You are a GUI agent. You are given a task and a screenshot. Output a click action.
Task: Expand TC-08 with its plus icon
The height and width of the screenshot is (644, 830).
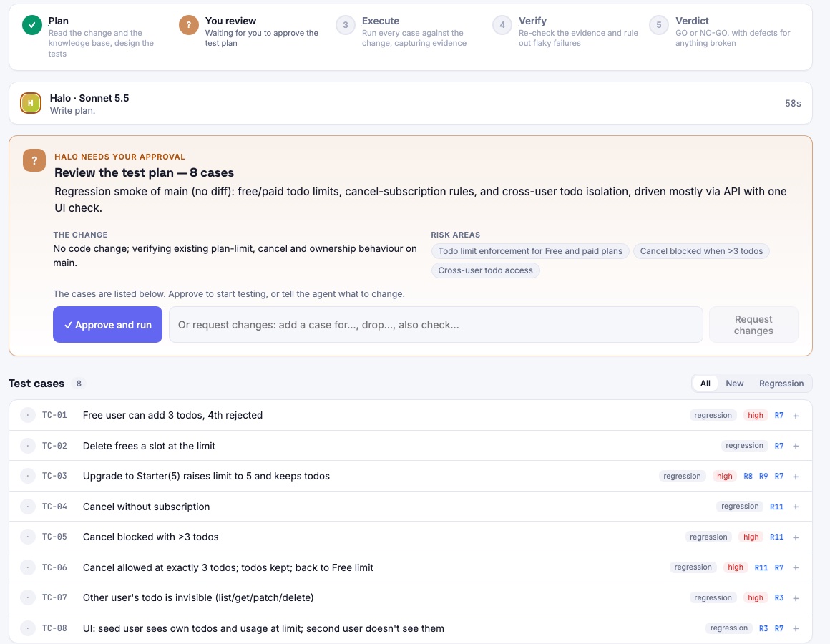click(x=796, y=629)
